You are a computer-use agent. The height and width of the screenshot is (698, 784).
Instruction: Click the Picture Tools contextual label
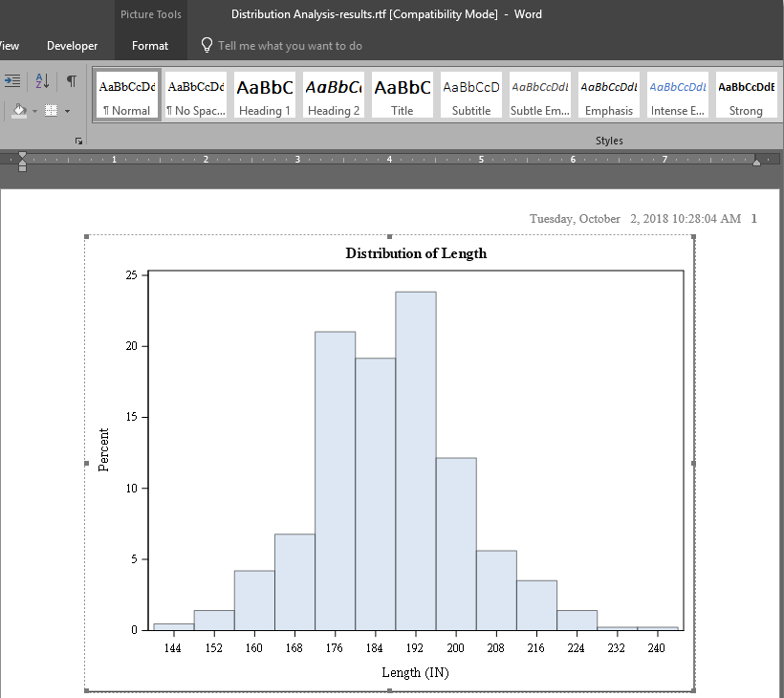pyautogui.click(x=150, y=14)
